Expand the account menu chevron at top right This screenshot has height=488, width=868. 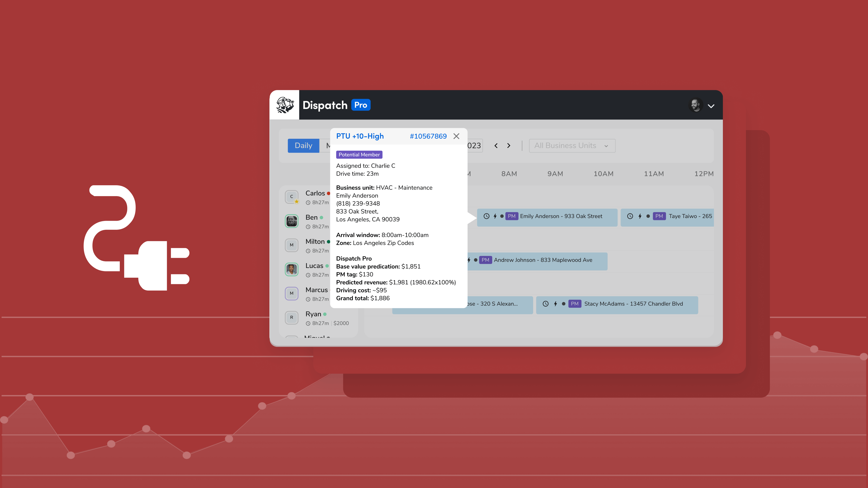pos(711,106)
